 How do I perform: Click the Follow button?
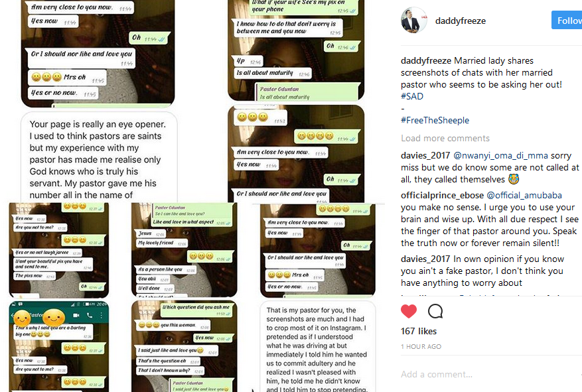coord(567,20)
